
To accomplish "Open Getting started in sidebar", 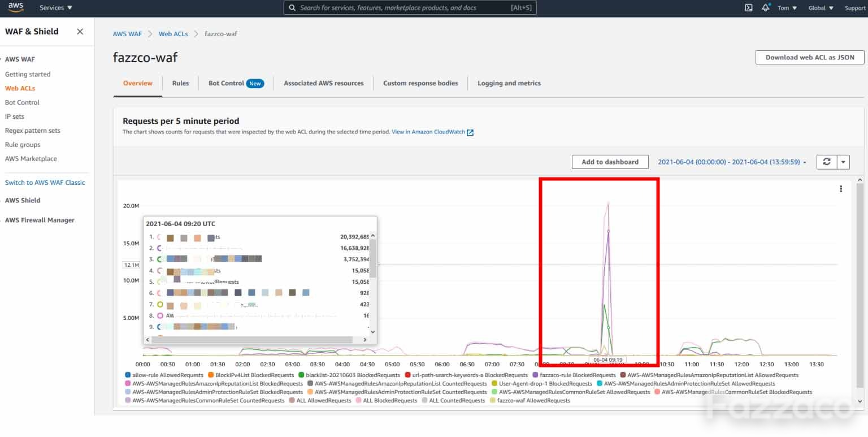I will pos(28,74).
